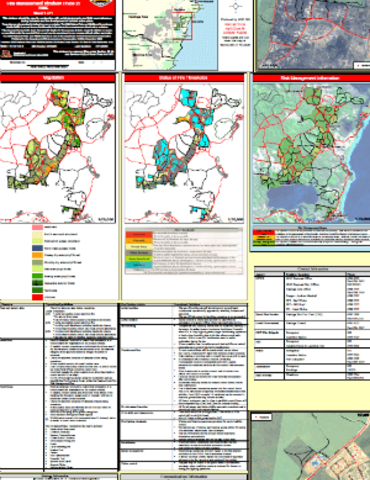The height and width of the screenshot is (480, 370).
Task: Click the small agency logo in black panel
Action: point(6,54)
